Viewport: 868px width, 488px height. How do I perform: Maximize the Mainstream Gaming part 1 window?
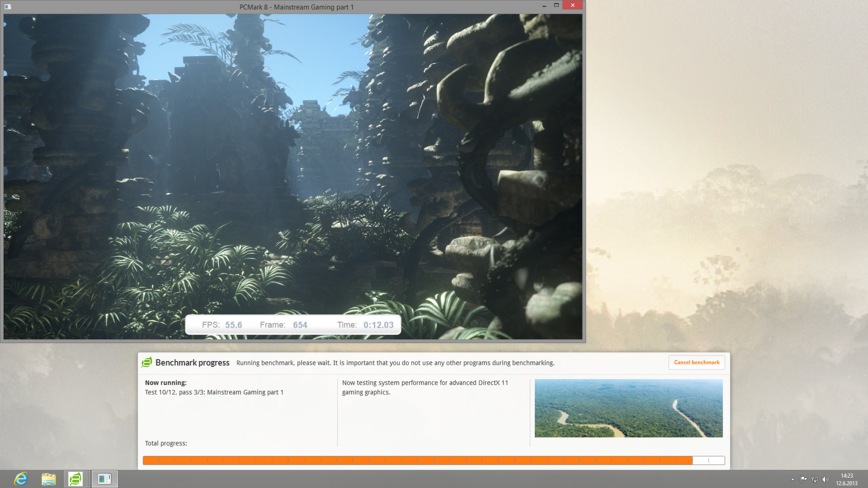[x=556, y=5]
